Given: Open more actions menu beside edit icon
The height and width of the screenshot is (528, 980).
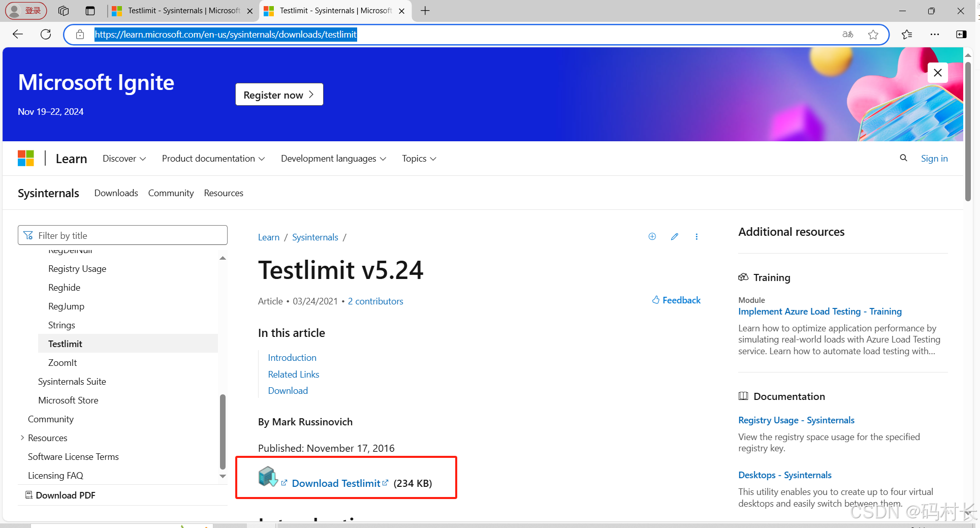Looking at the screenshot, I should point(697,236).
